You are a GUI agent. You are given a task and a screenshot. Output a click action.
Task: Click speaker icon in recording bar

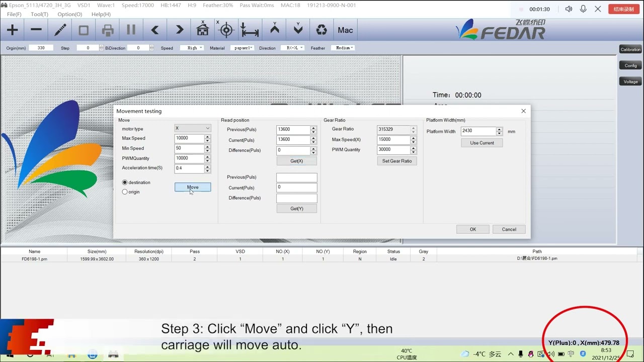coord(569,9)
